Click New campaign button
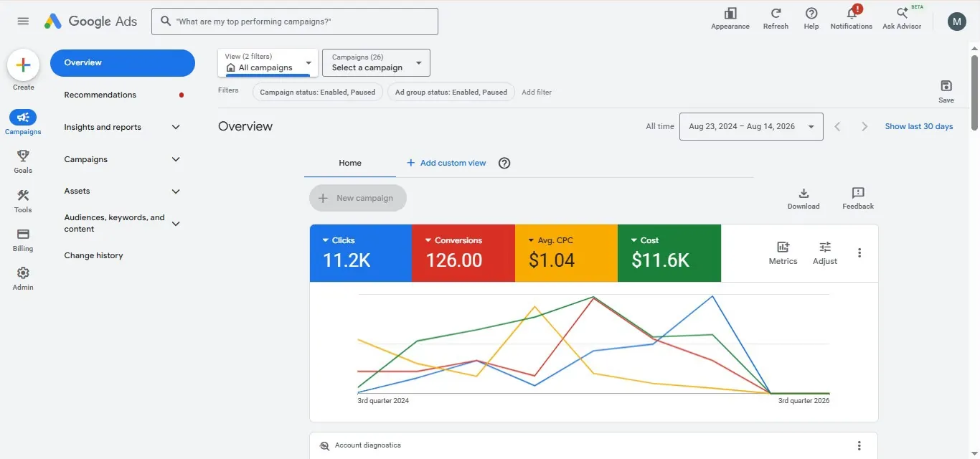 tap(358, 198)
